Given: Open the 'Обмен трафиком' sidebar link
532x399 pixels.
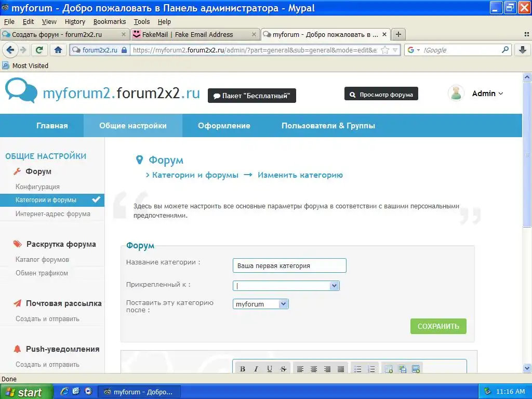Looking at the screenshot, I should click(42, 273).
